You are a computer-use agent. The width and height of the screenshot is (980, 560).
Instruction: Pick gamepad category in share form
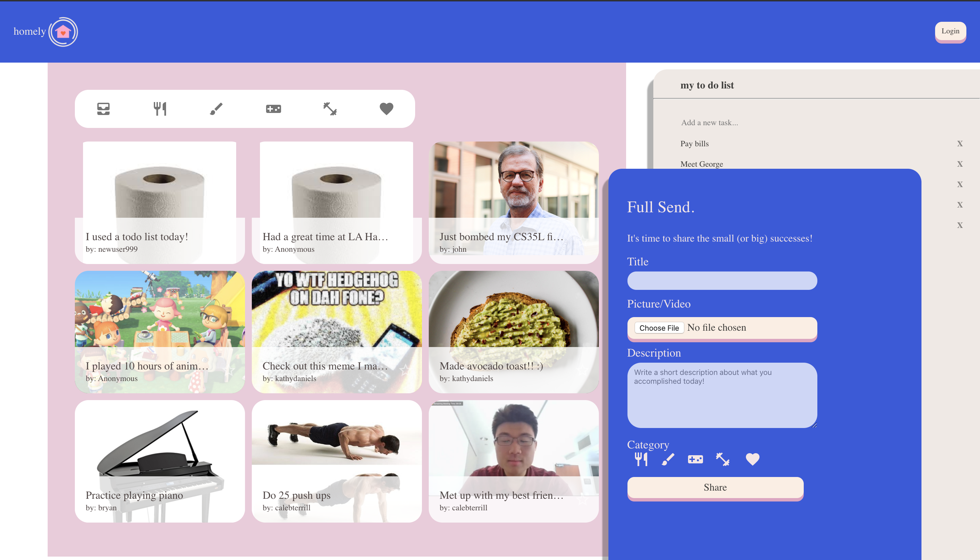696,459
